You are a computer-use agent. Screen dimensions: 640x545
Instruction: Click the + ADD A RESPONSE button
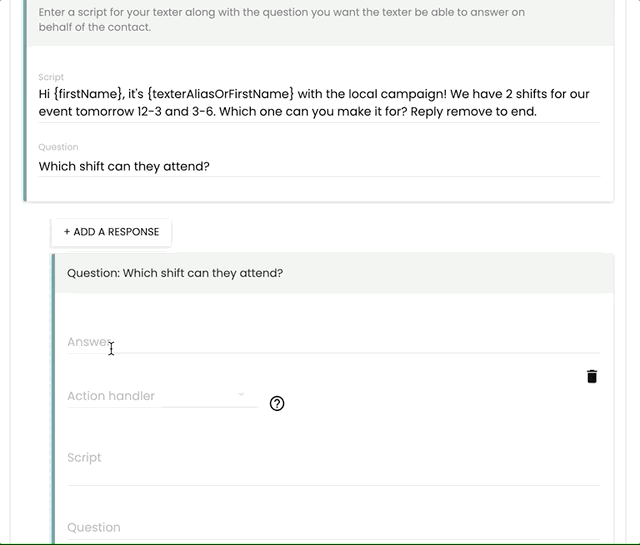tap(111, 232)
